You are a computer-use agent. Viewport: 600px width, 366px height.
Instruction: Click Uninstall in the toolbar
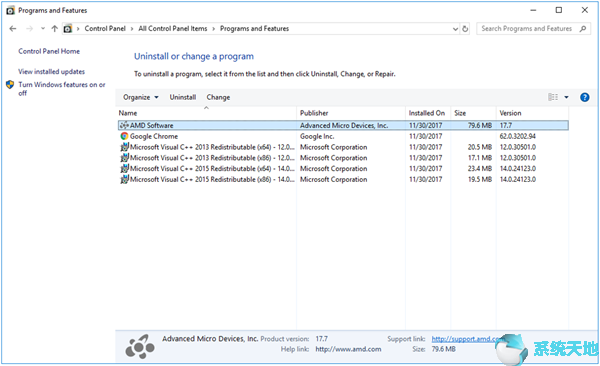pyautogui.click(x=183, y=97)
